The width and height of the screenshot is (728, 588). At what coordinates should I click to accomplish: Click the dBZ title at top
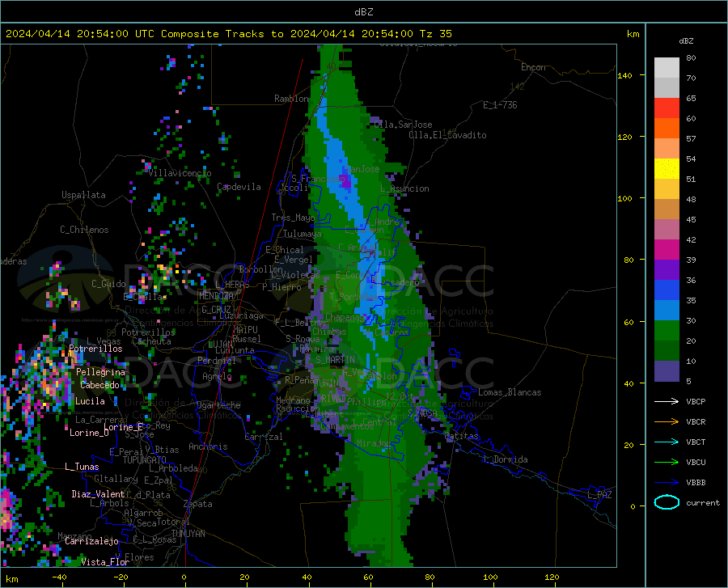(x=363, y=12)
